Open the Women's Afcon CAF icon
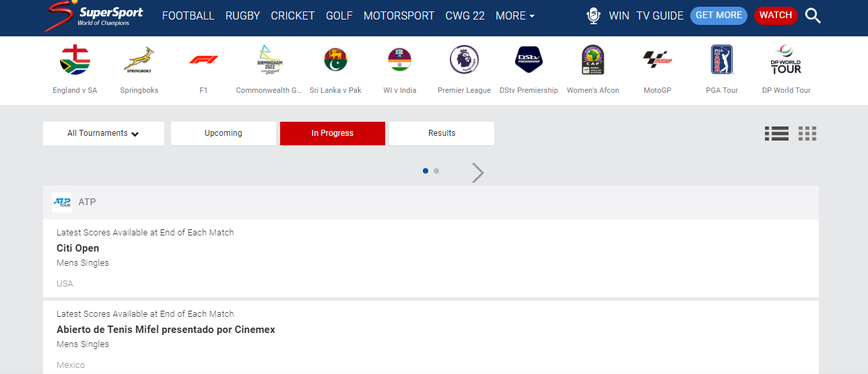This screenshot has height=374, width=868. click(x=593, y=59)
